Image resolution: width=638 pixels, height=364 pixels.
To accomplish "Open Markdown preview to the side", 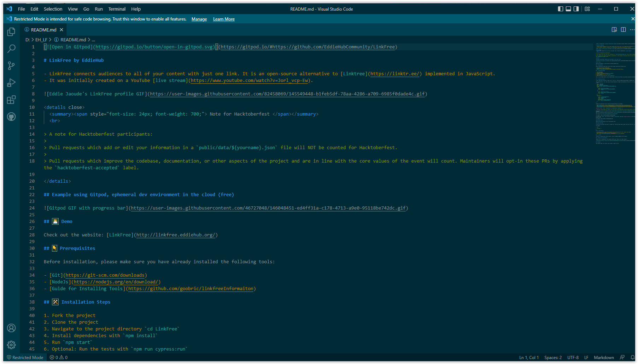I will point(614,30).
